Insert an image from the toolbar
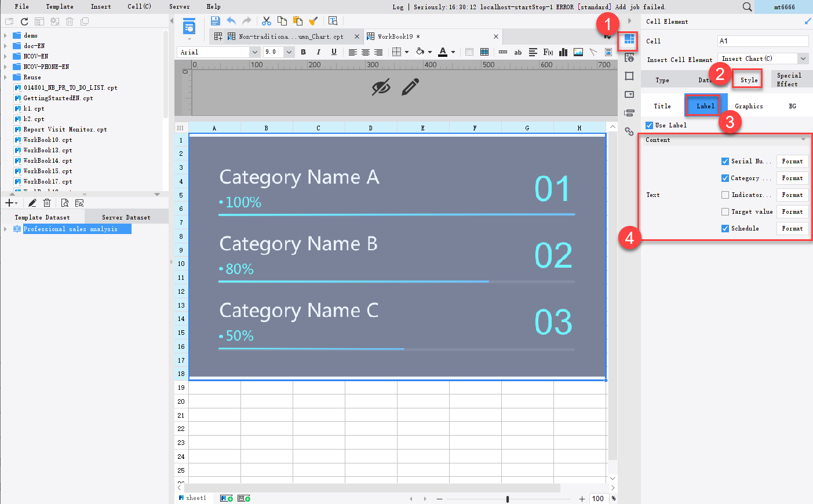 (578, 52)
